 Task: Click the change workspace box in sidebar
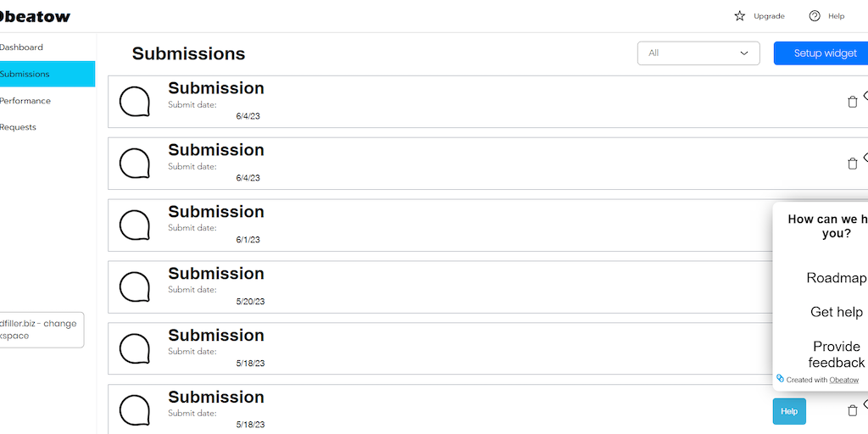pos(41,330)
